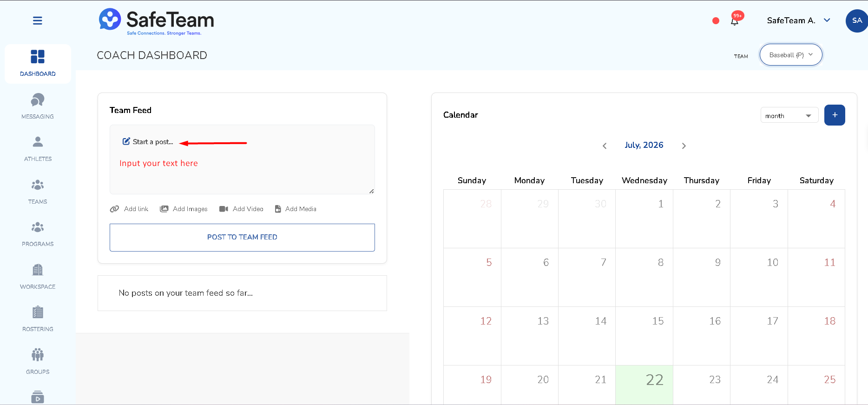Click the Add Images label
Image resolution: width=868 pixels, height=405 pixels.
tap(190, 209)
